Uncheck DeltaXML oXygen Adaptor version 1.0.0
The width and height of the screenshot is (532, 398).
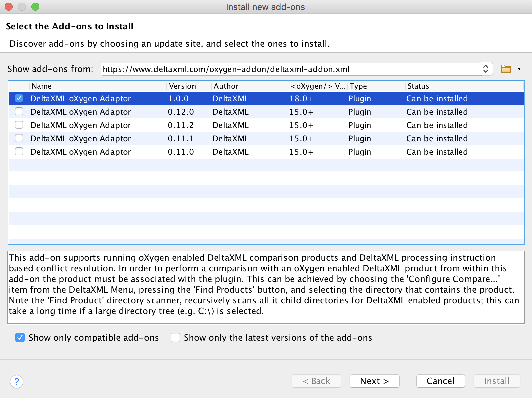(x=19, y=98)
